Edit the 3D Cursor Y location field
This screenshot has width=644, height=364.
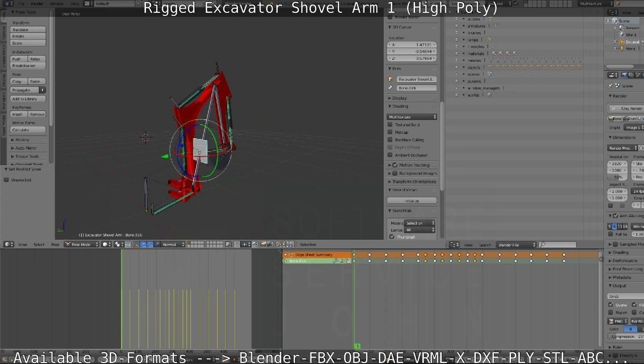412,51
